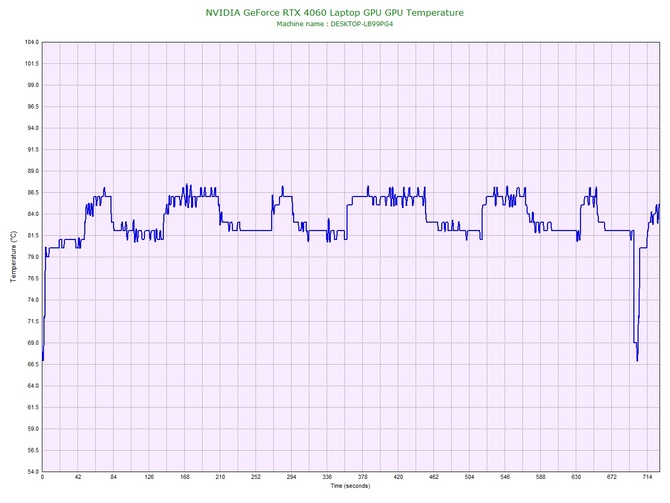Click the chart title 'NVIDIA GeForce RTX 4060 Laptop GPU GPU Temperature'

coord(335,13)
